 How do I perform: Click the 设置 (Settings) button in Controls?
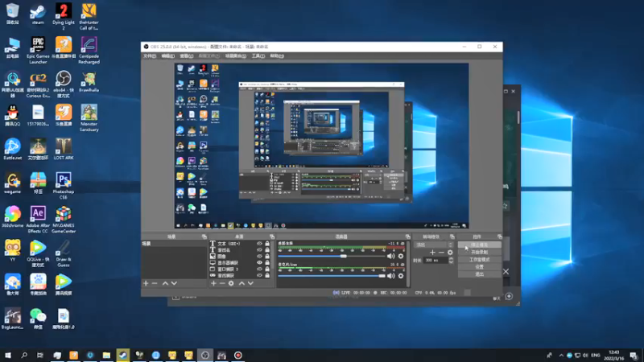[x=479, y=267]
